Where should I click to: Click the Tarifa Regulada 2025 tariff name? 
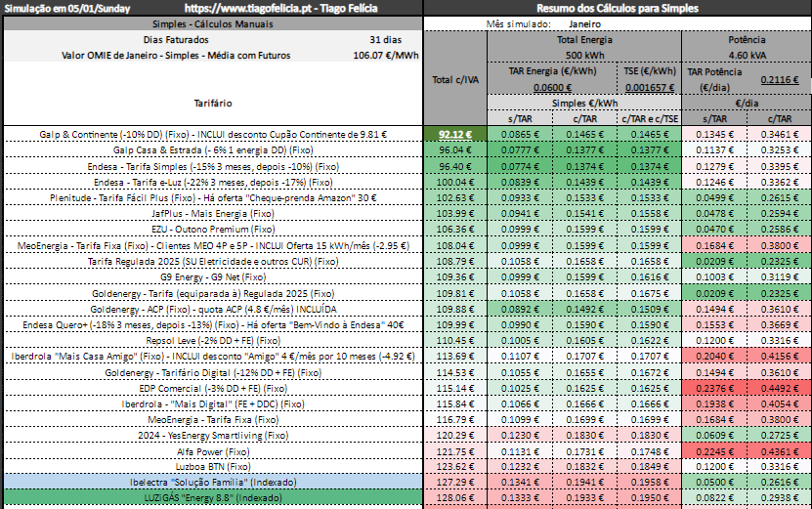tap(212, 262)
